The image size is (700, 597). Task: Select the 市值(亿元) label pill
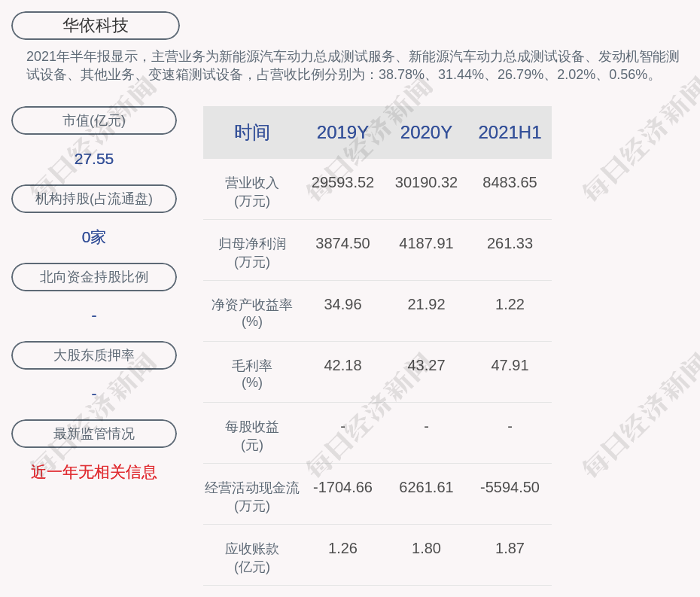[94, 120]
